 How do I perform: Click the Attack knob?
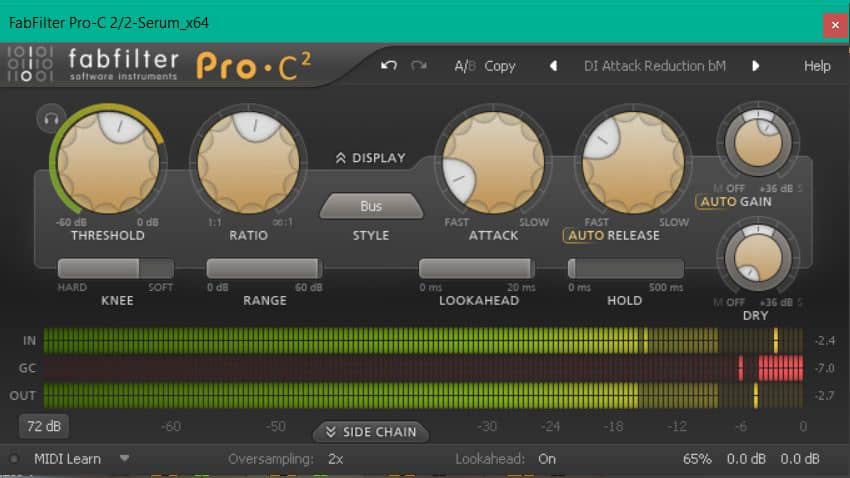493,163
